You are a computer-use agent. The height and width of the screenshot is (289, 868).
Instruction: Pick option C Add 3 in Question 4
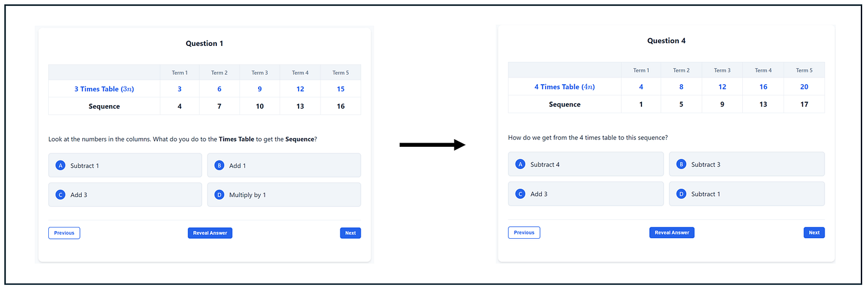pos(585,193)
